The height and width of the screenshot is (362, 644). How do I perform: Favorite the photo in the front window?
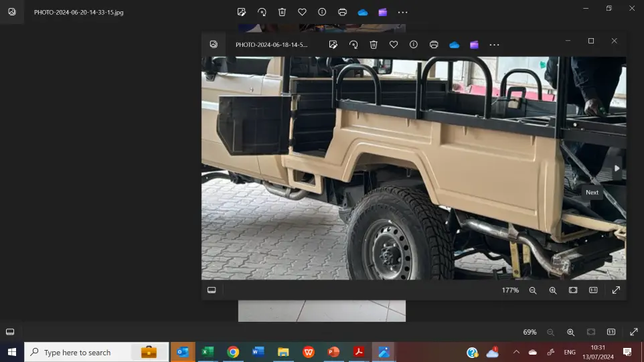point(394,45)
